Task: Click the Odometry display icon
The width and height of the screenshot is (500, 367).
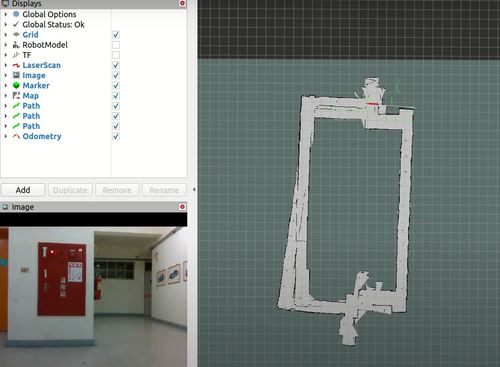Action: pyautogui.click(x=16, y=136)
